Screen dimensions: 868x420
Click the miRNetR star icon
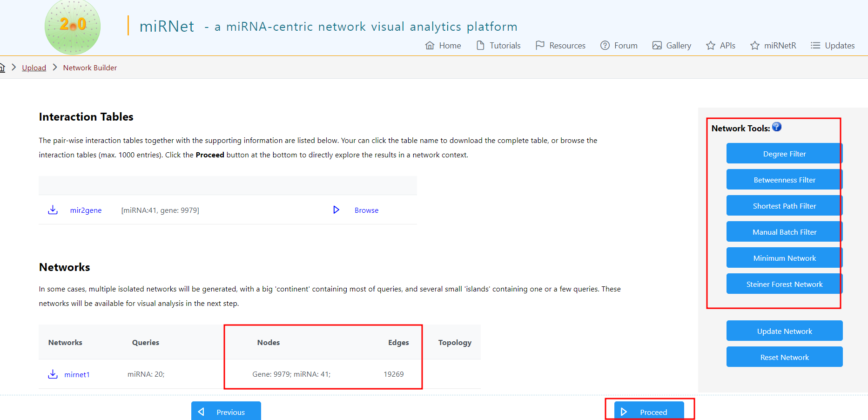tap(754, 45)
